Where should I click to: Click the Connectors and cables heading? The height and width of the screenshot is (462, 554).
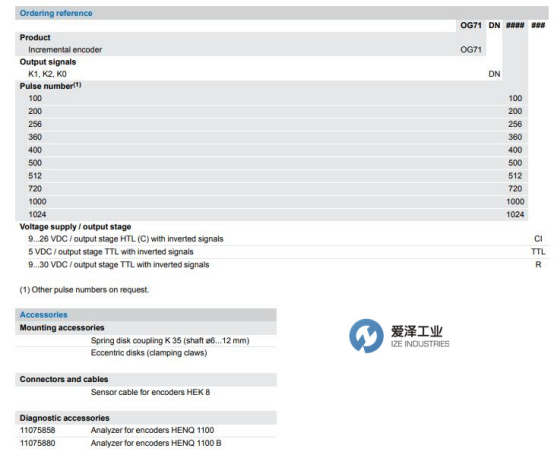(x=64, y=379)
